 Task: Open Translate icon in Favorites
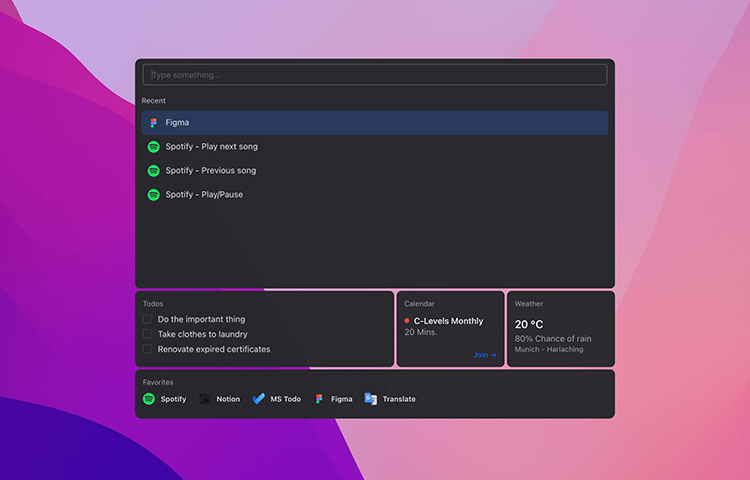(x=371, y=399)
